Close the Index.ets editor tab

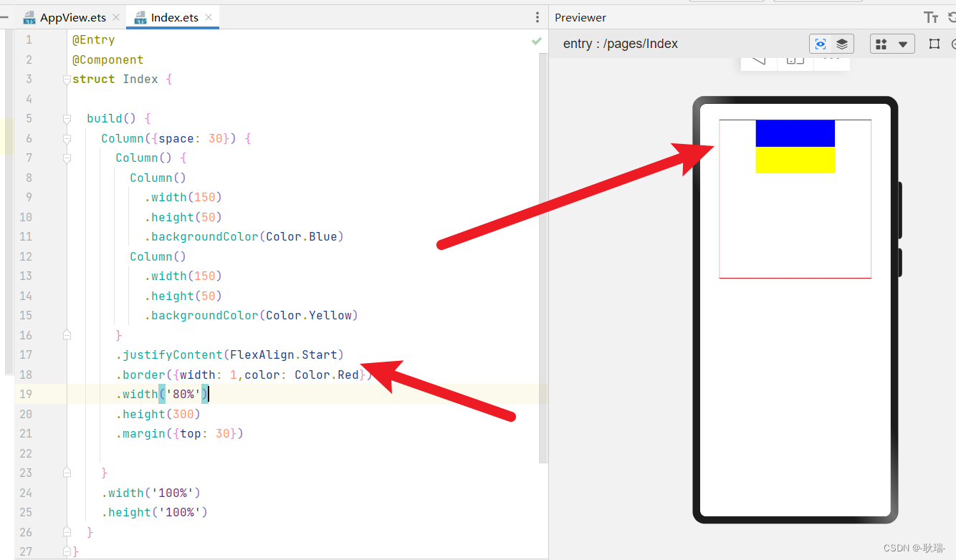209,17
